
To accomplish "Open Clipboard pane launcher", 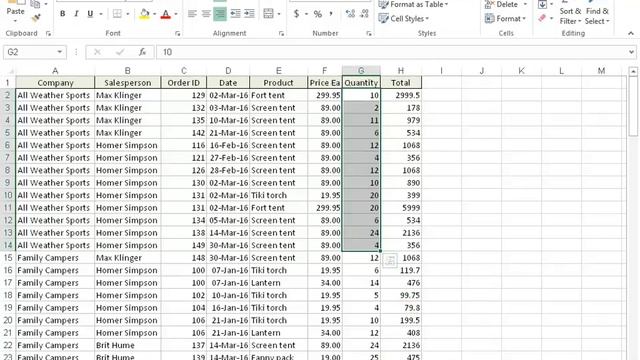I will pos(48,34).
